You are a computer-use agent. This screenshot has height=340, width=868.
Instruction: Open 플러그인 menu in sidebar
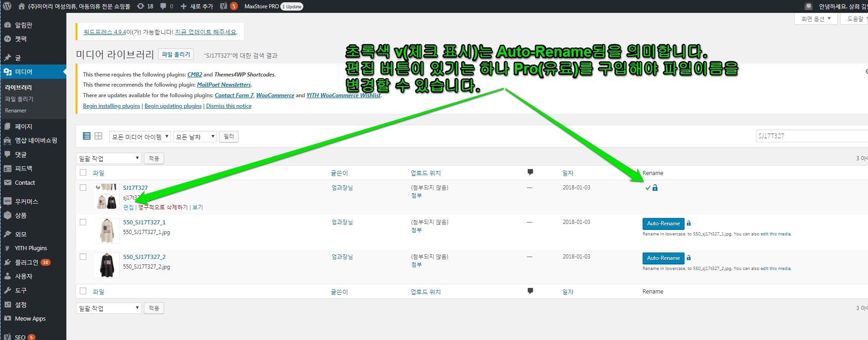pyautogui.click(x=26, y=262)
